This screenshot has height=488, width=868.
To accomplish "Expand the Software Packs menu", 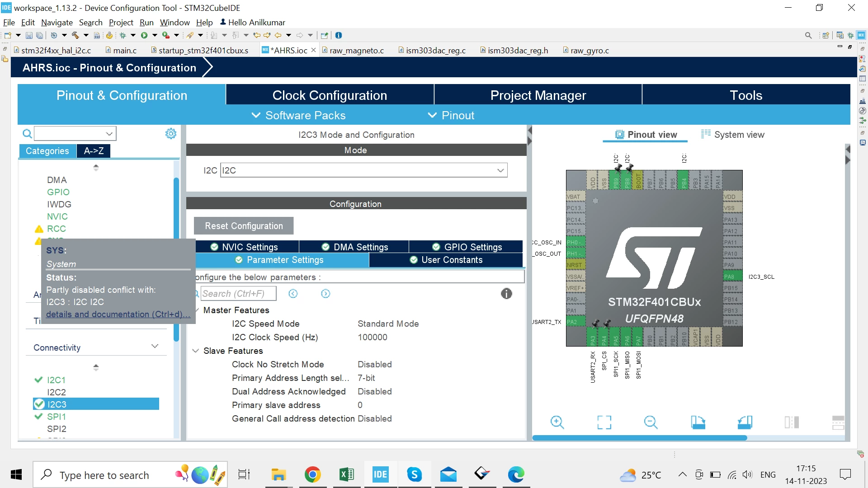I will pos(298,115).
